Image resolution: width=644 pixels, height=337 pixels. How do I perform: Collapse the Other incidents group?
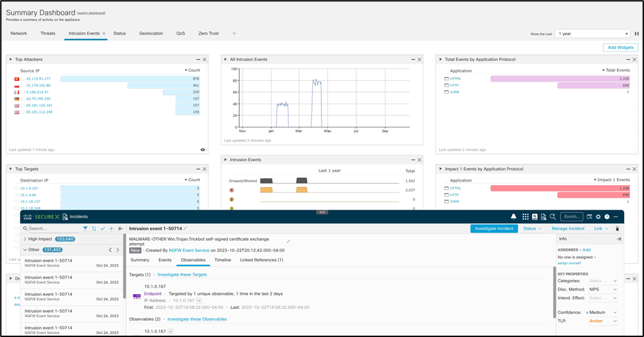25,249
